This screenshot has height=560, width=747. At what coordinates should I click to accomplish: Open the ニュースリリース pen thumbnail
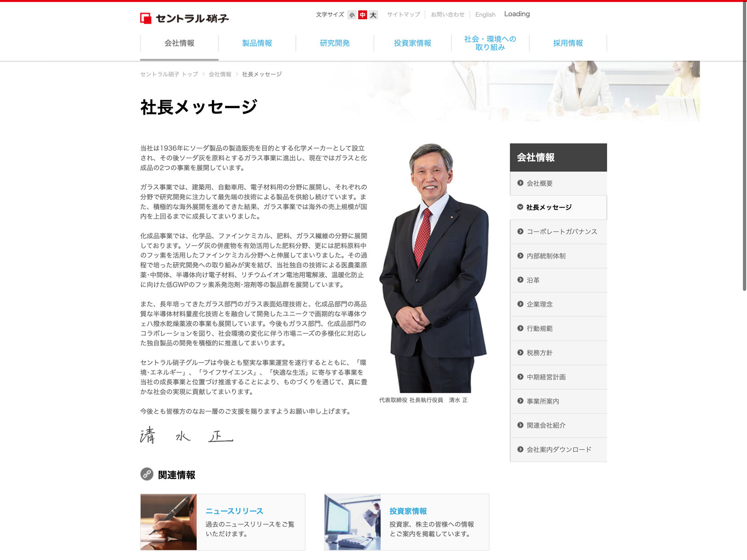click(x=169, y=522)
